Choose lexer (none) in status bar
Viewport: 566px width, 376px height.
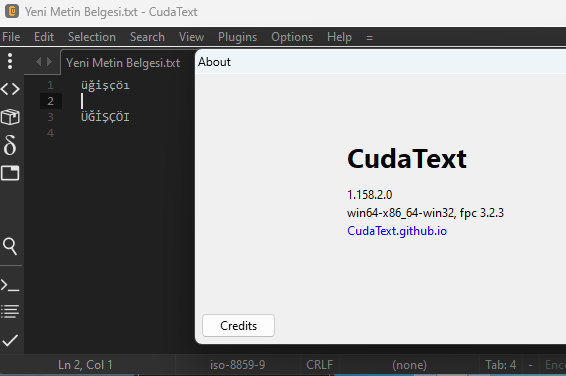pos(409,365)
